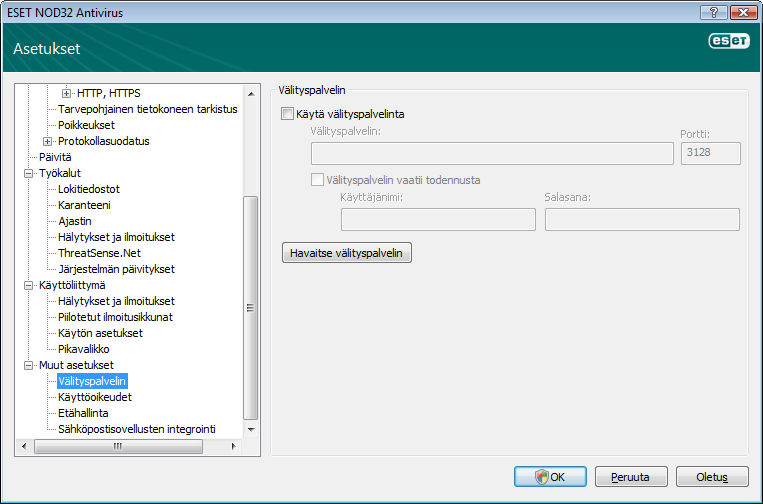
Task: Select Karanteeni in the tree
Action: tap(84, 205)
